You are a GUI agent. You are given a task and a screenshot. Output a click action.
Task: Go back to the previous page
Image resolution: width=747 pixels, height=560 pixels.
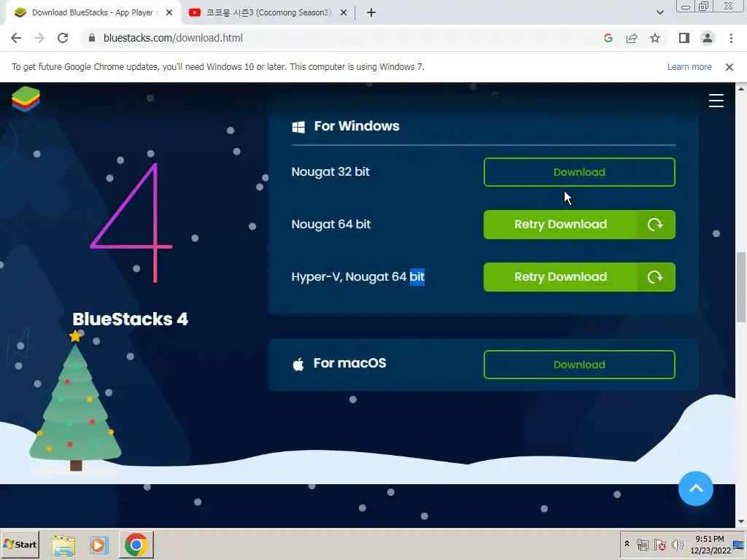(16, 38)
